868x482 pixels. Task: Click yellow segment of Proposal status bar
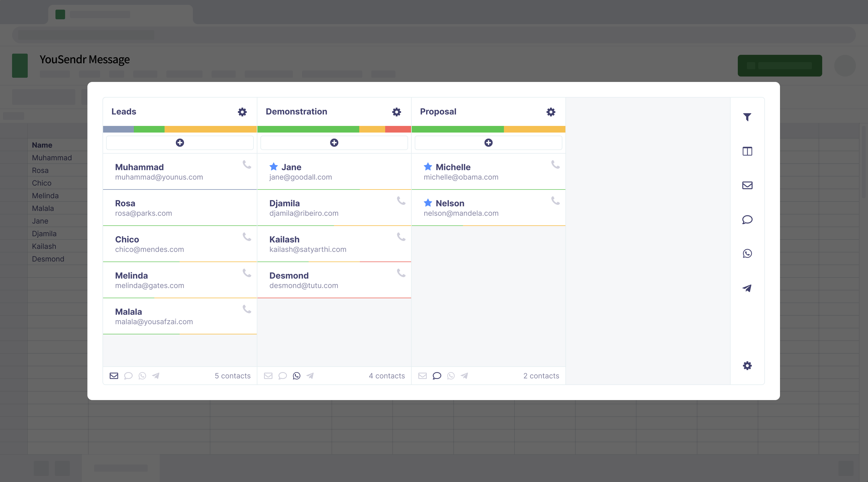pyautogui.click(x=534, y=129)
